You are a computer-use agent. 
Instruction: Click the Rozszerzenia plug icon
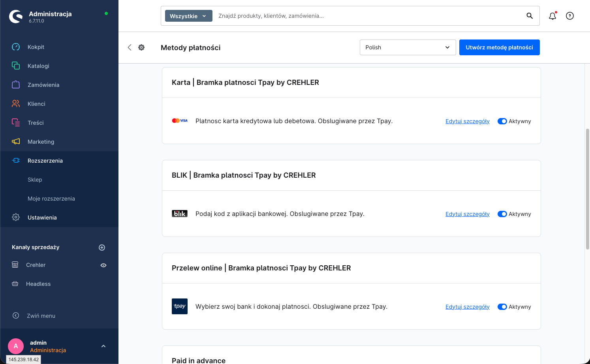16,161
